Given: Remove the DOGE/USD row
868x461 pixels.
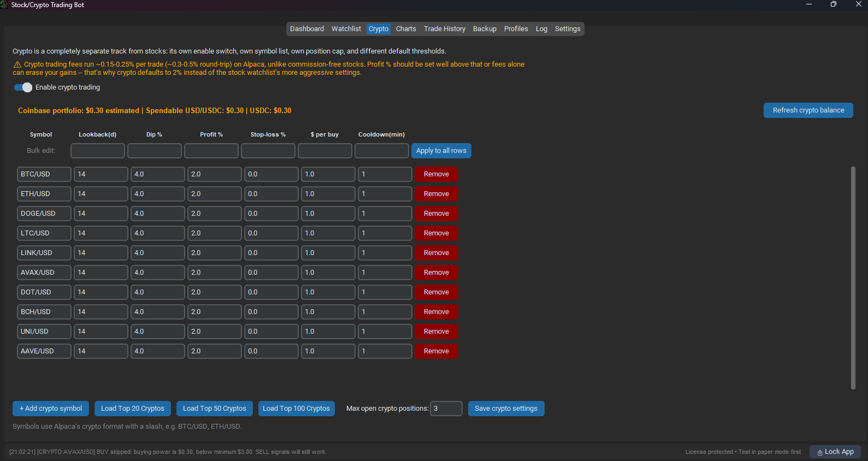Looking at the screenshot, I should click(x=436, y=214).
